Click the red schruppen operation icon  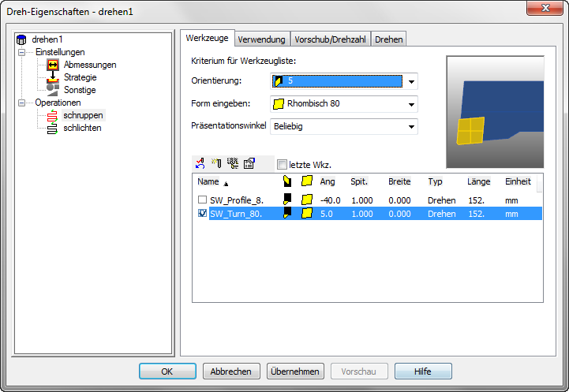53,116
